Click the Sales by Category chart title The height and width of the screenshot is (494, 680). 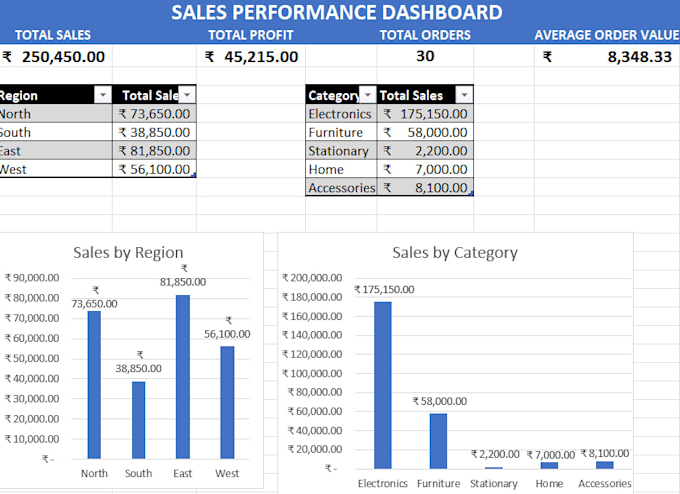click(455, 252)
